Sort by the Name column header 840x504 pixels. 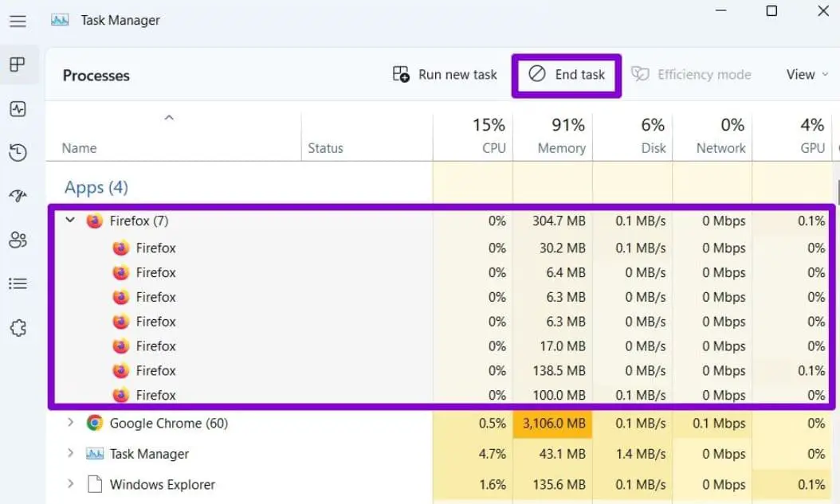click(x=80, y=148)
